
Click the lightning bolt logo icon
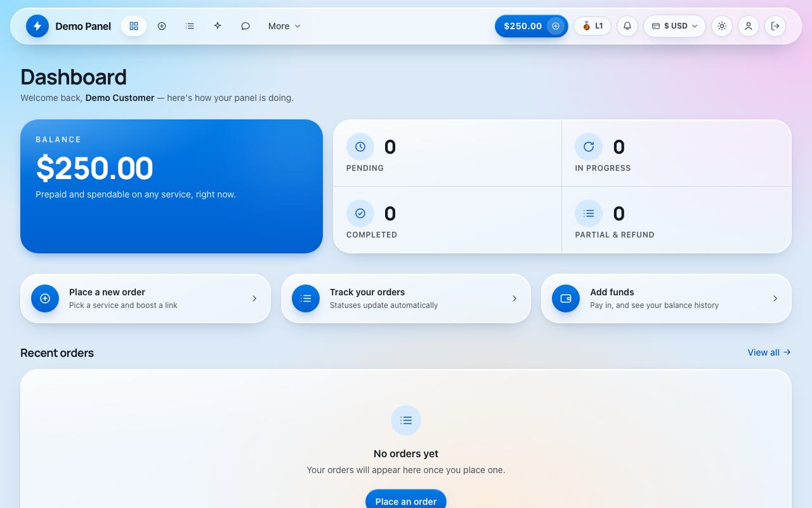(37, 26)
